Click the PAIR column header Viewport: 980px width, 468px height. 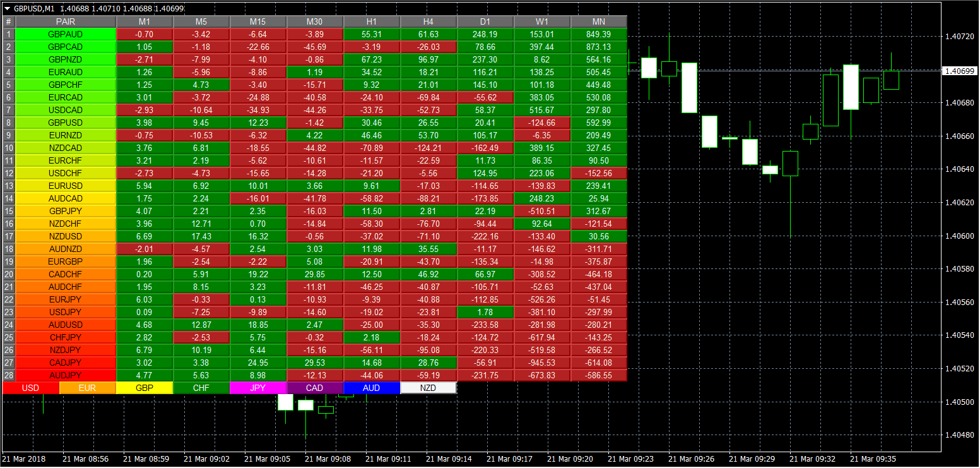pyautogui.click(x=66, y=21)
